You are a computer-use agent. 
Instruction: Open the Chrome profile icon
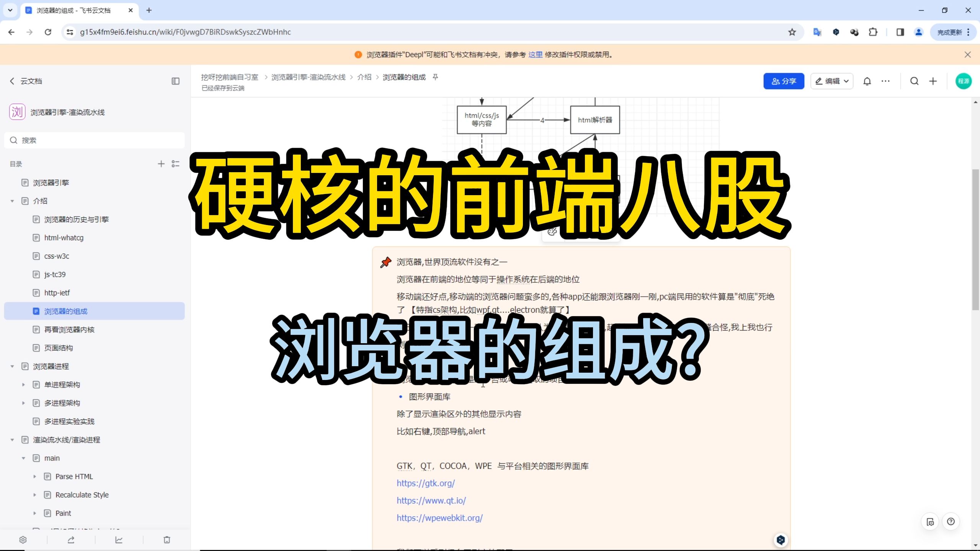pyautogui.click(x=918, y=32)
